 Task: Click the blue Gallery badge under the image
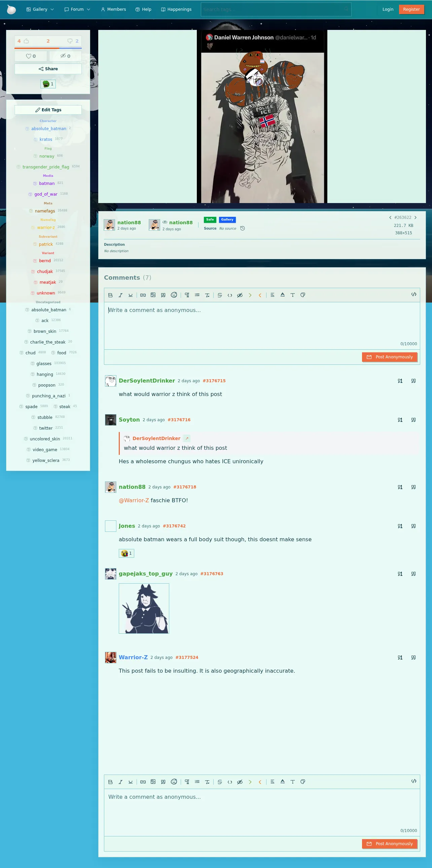227,220
